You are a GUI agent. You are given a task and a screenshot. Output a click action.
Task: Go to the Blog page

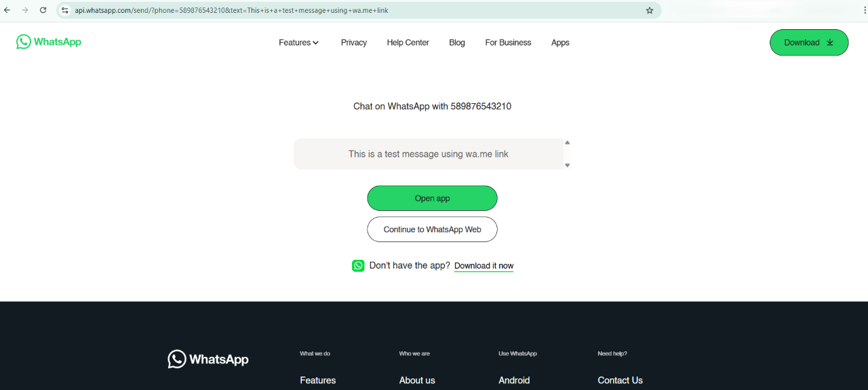457,42
